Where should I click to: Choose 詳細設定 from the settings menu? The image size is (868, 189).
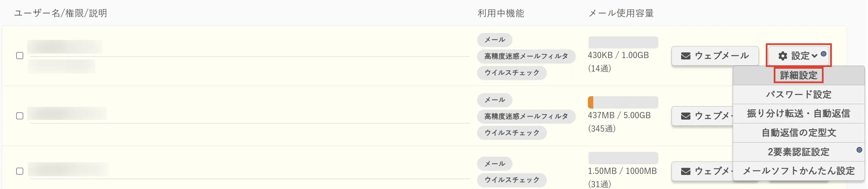click(x=798, y=75)
